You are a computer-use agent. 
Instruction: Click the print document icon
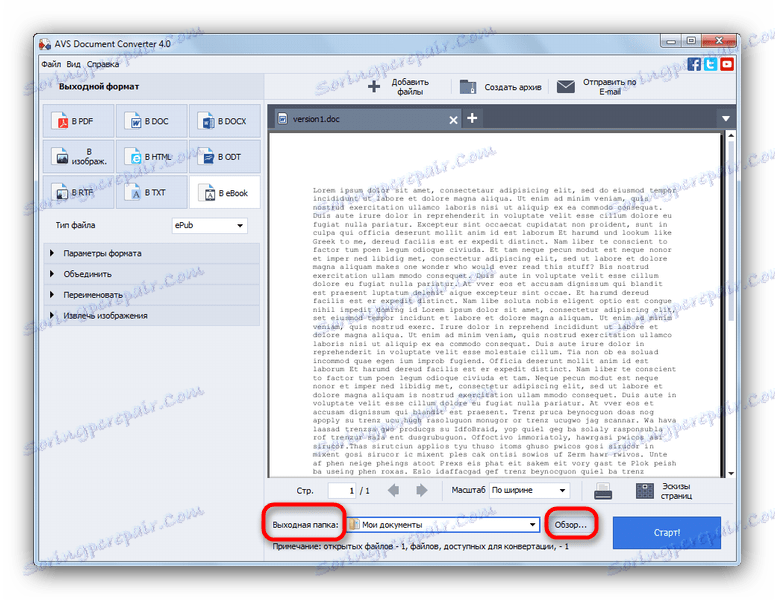603,491
